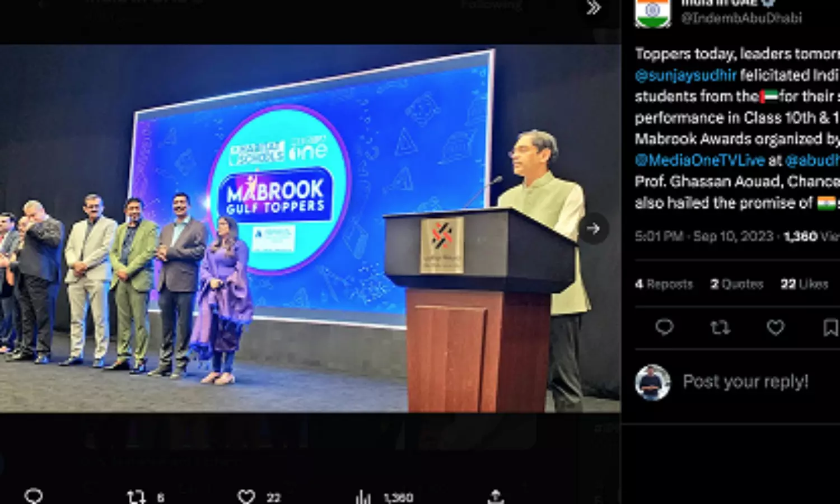Collapse side panel with double-chevron icon
840x504 pixels.
coord(593,8)
